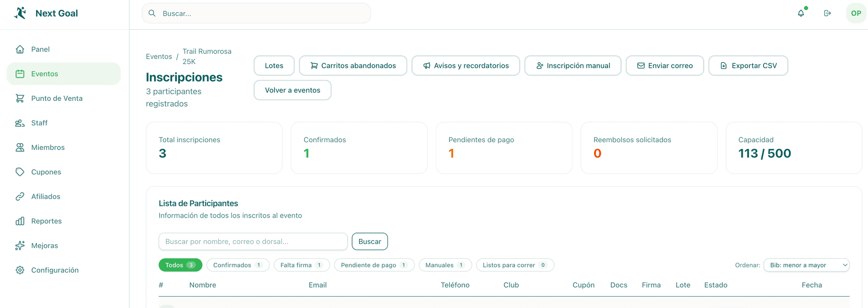Image resolution: width=868 pixels, height=308 pixels.
Task: Open the Miembros section
Action: pos(64,147)
